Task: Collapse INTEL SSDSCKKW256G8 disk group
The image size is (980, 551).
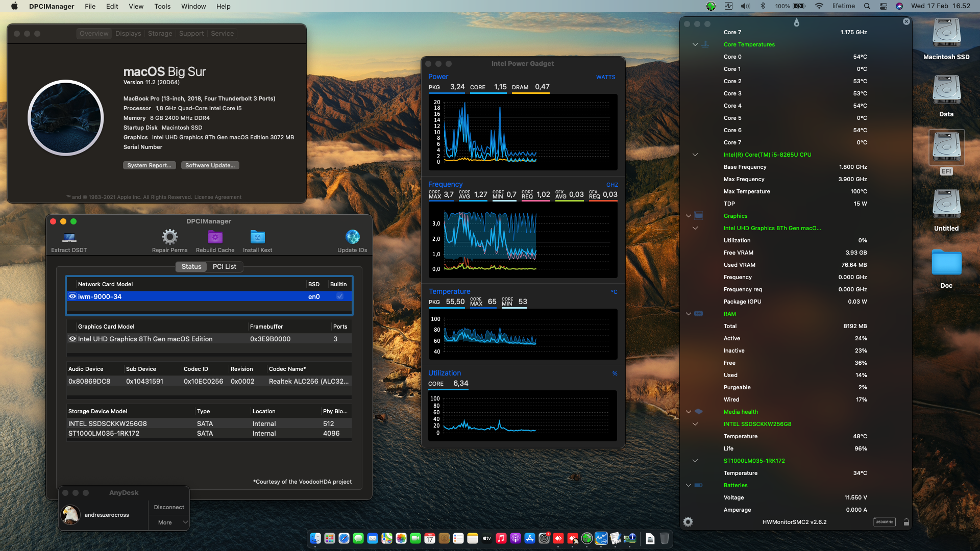Action: pyautogui.click(x=695, y=424)
